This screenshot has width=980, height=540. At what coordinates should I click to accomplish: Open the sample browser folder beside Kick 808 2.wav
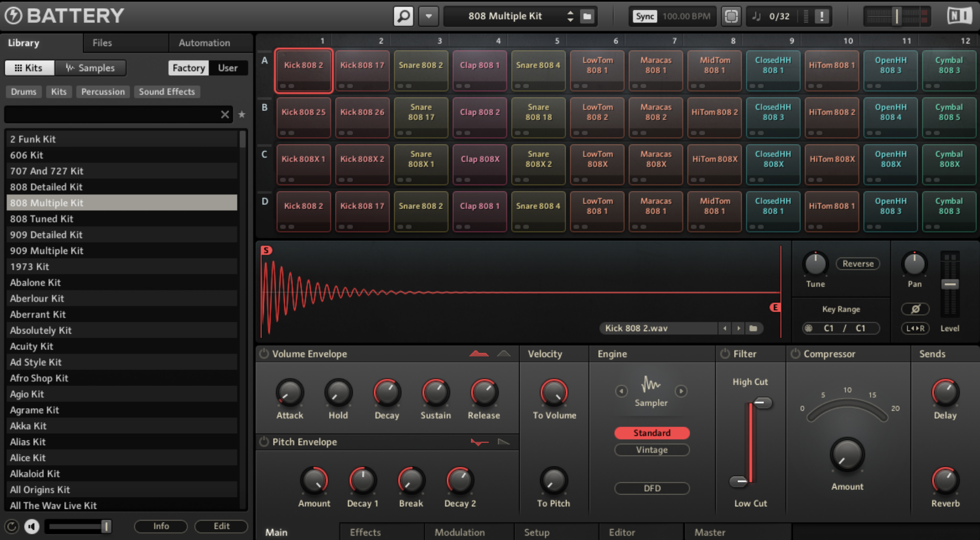tap(754, 328)
